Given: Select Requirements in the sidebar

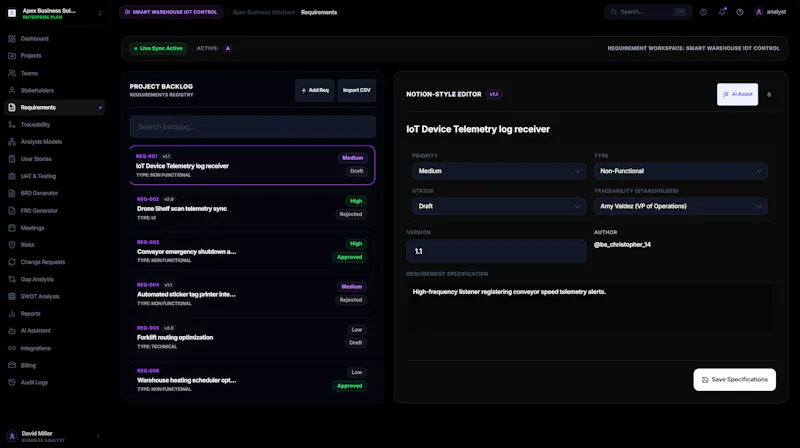Looking at the screenshot, I should pos(55,108).
